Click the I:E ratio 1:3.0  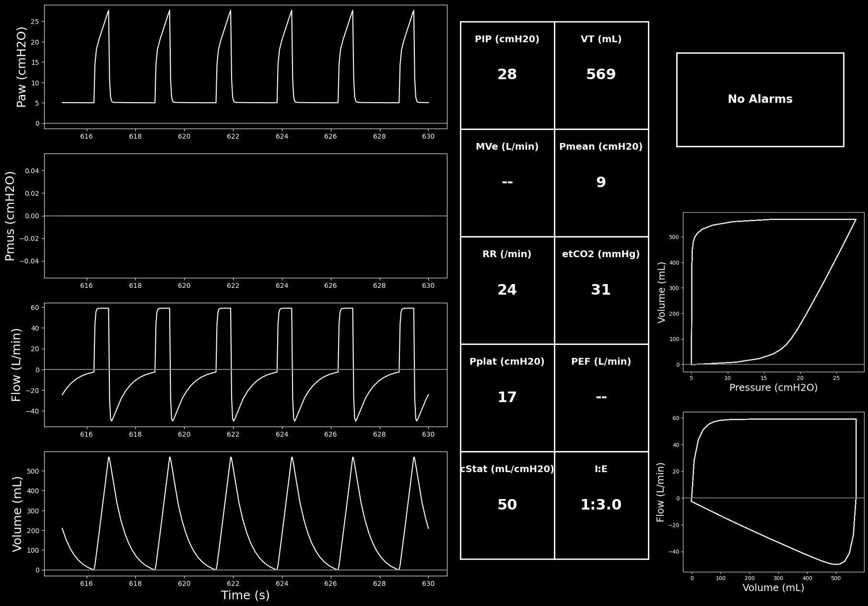(x=601, y=505)
